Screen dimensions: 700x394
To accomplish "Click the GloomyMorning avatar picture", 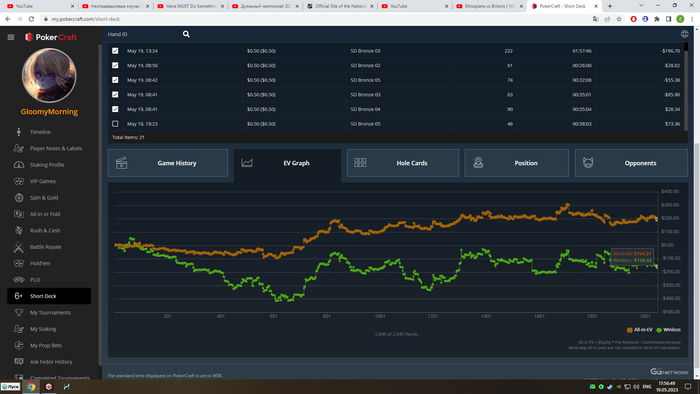I will [x=49, y=75].
